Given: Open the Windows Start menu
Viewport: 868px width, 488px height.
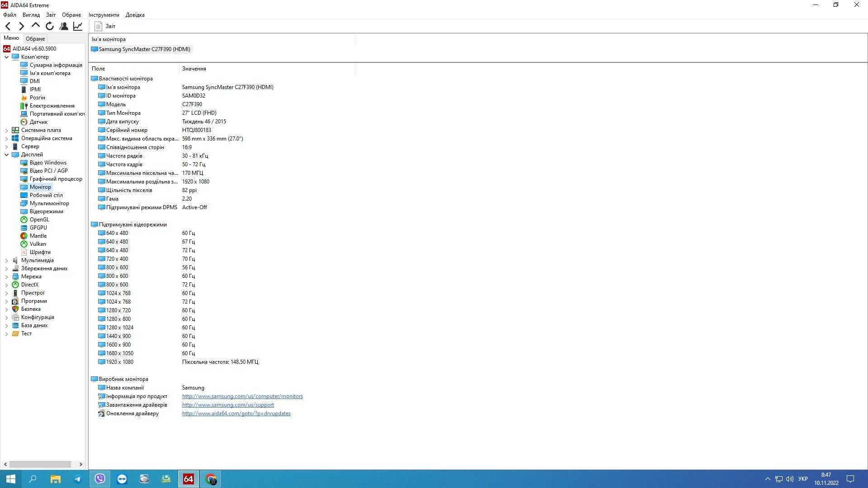Looking at the screenshot, I should click(11, 479).
